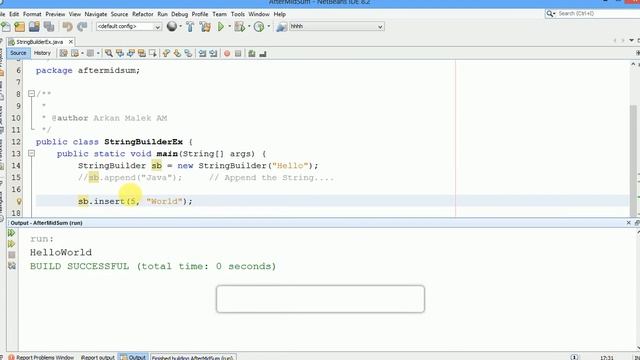The image size is (640, 360).
Task: Click the Save All toolbar icon
Action: (x=49, y=27)
